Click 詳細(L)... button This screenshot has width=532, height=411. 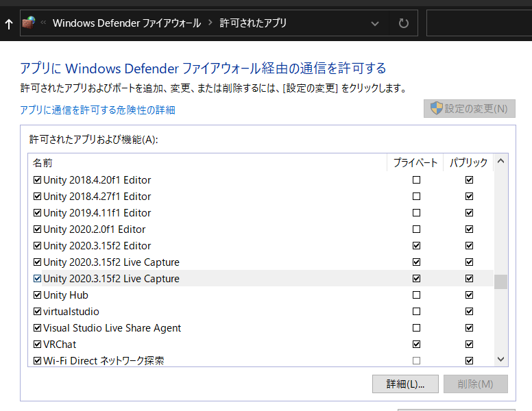405,384
